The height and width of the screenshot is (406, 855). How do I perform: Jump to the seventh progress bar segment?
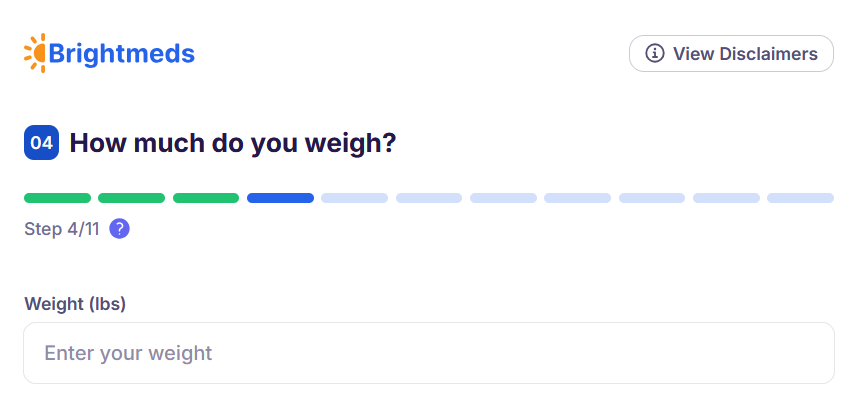[503, 198]
